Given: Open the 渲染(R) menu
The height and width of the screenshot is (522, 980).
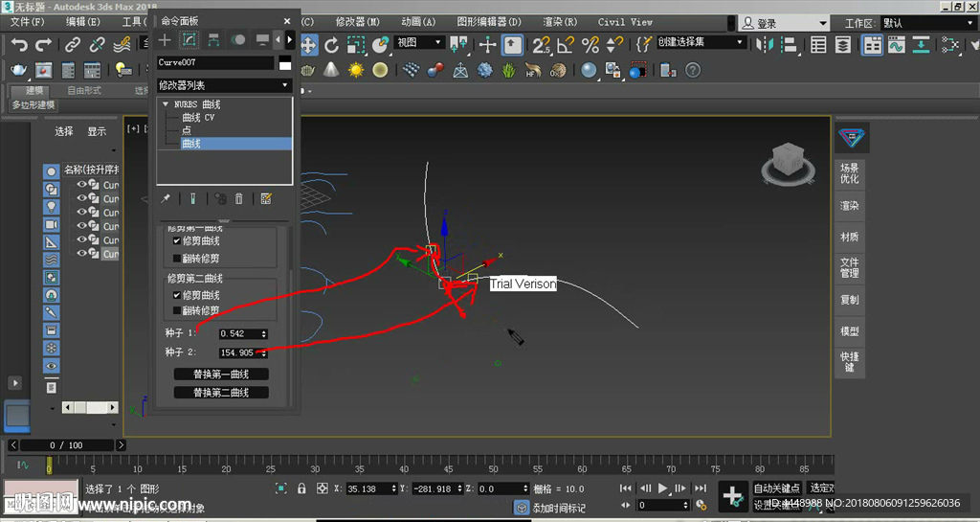Looking at the screenshot, I should (560, 22).
